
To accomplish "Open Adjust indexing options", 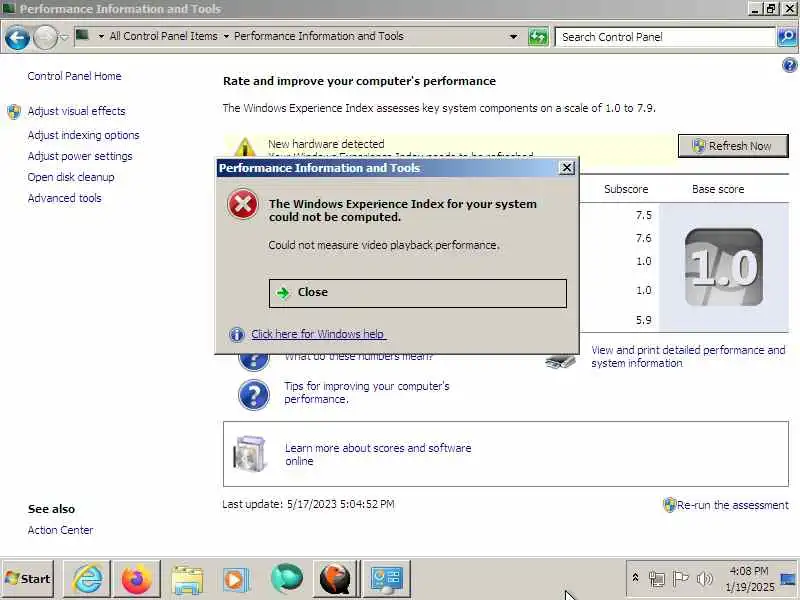I will 84,135.
